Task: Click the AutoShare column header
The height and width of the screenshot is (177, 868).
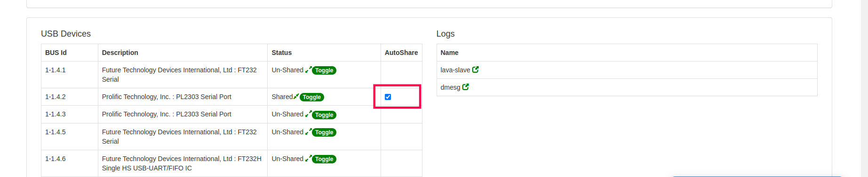Action: point(401,53)
